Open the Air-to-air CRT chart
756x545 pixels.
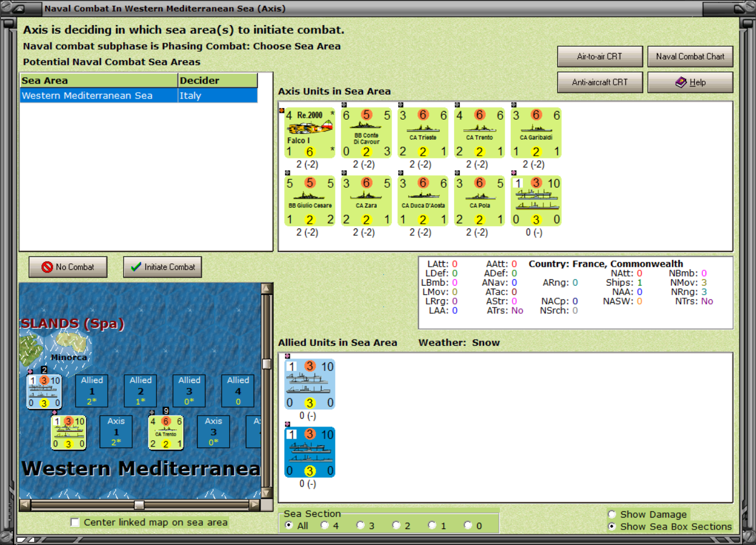tap(600, 57)
